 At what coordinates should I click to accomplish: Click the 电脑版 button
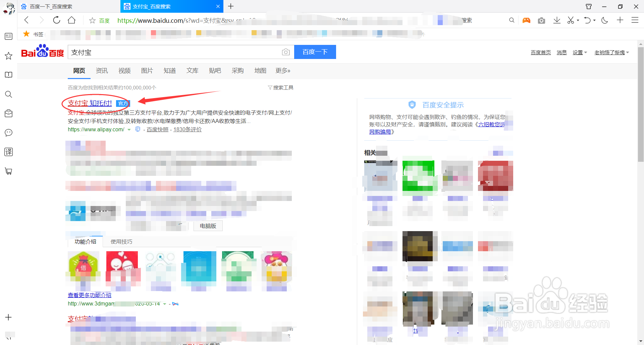click(x=208, y=226)
